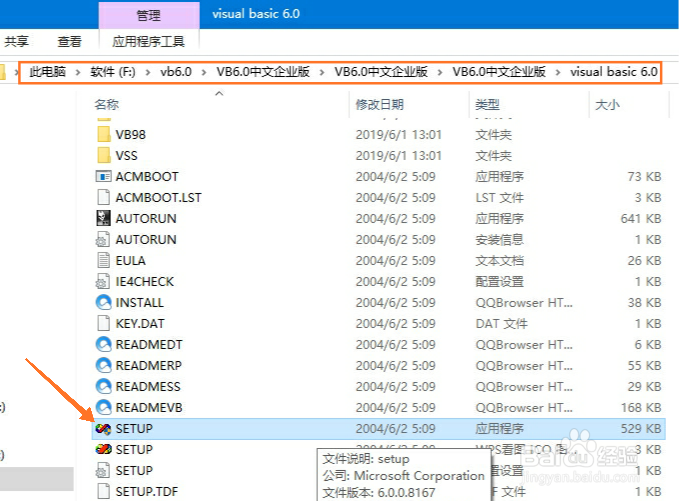Screen dimensions: 679x501
Task: Select the SETUP ICO image file icon
Action: [x=103, y=449]
